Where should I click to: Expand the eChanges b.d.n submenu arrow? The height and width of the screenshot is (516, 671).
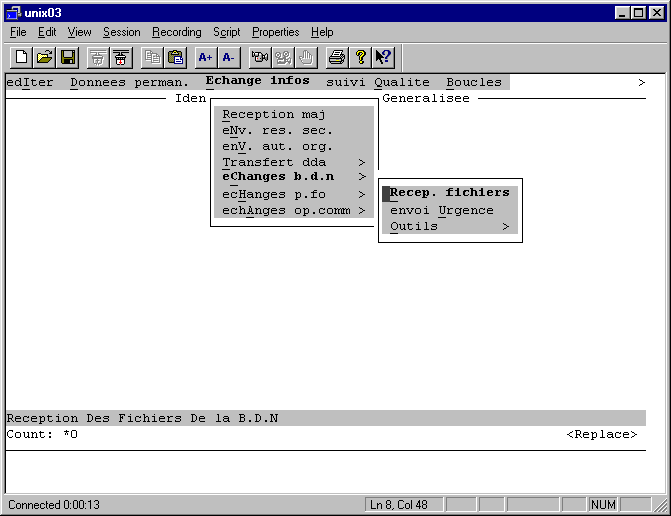(362, 177)
